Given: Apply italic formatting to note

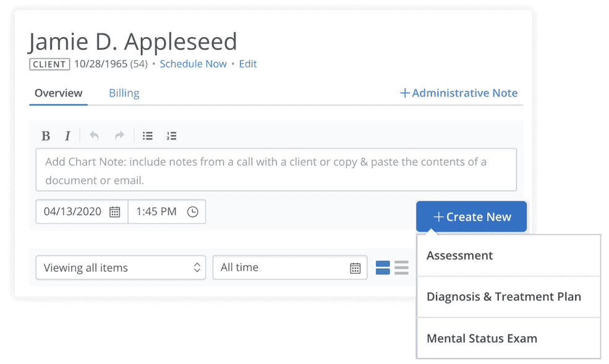Looking at the screenshot, I should point(67,136).
